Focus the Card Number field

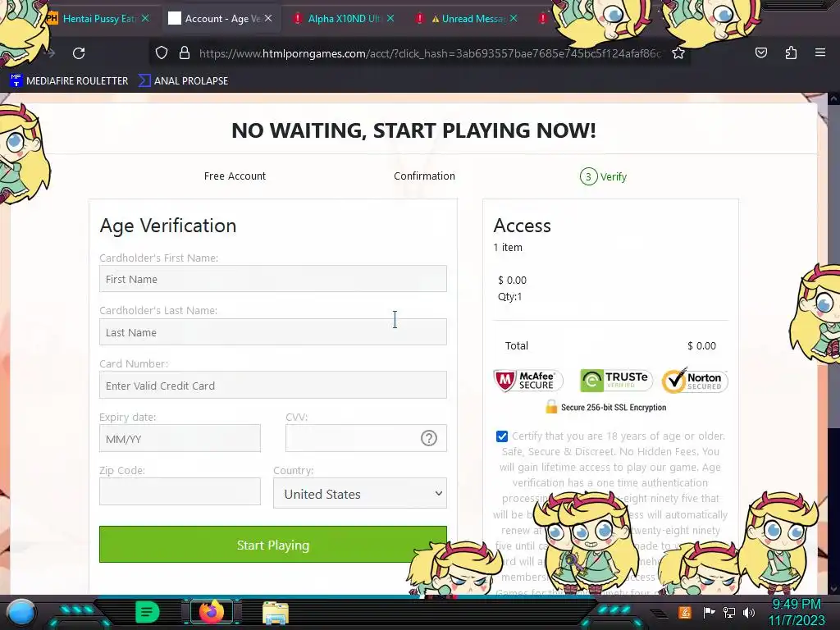[x=272, y=386]
